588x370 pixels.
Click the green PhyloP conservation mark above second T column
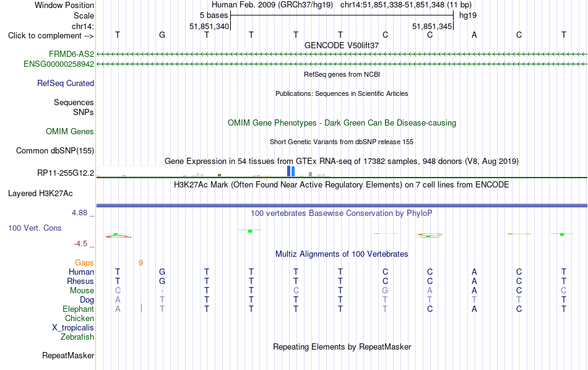pyautogui.click(x=250, y=231)
